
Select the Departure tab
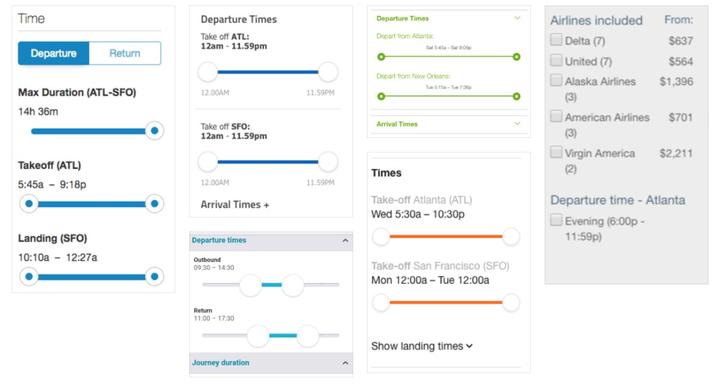pyautogui.click(x=54, y=53)
